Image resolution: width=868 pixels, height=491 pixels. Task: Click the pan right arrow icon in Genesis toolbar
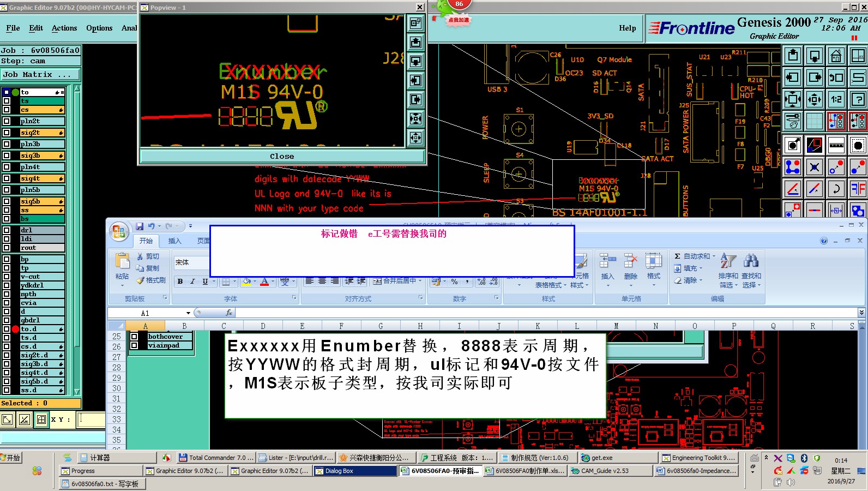pyautogui.click(x=815, y=77)
